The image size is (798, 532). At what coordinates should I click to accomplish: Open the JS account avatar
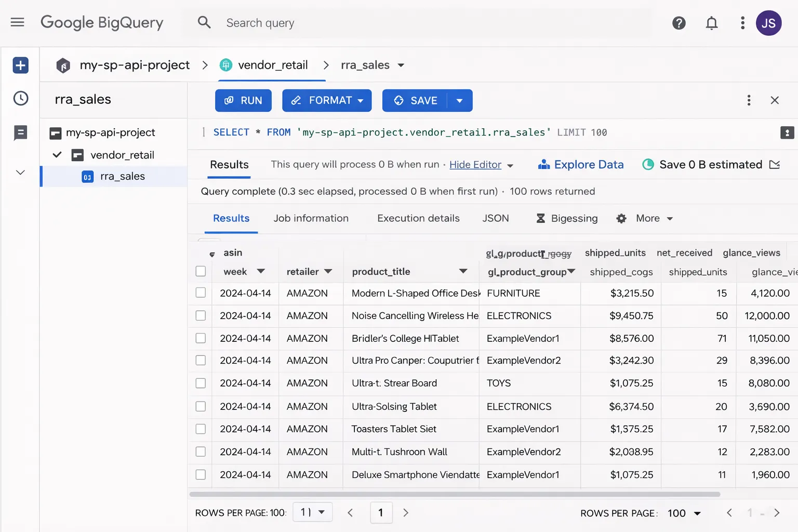[768, 23]
